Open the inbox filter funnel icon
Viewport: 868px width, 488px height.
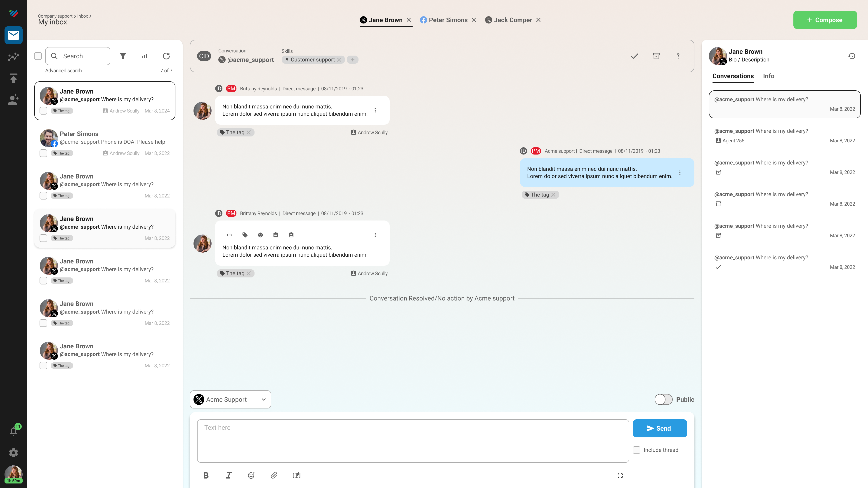(x=123, y=56)
